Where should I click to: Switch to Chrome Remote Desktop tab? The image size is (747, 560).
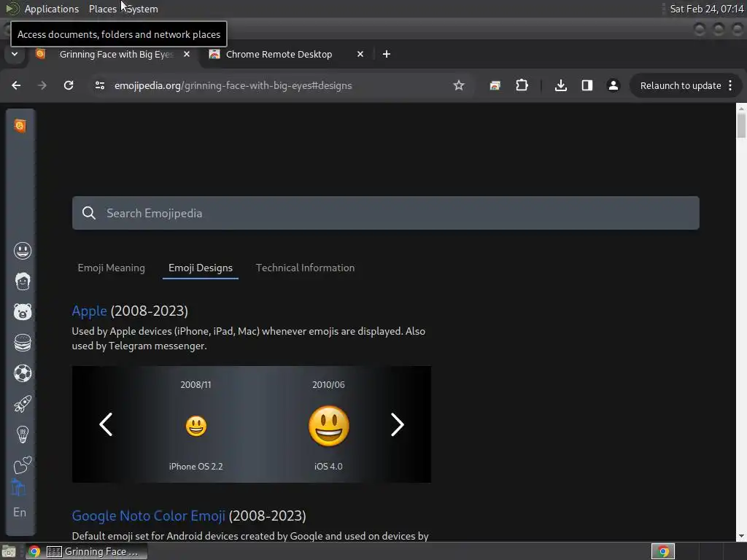point(279,54)
